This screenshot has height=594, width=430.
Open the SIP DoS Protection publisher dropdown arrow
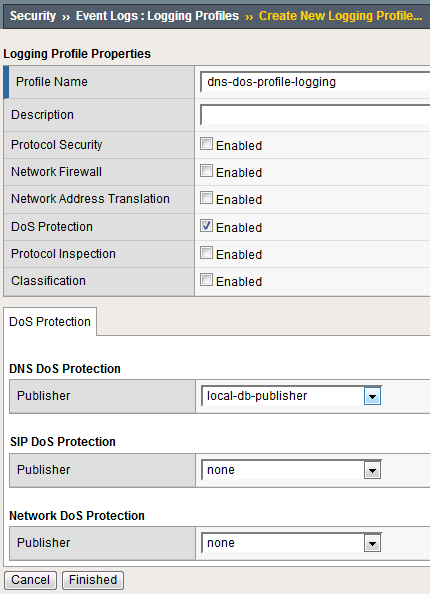click(372, 470)
